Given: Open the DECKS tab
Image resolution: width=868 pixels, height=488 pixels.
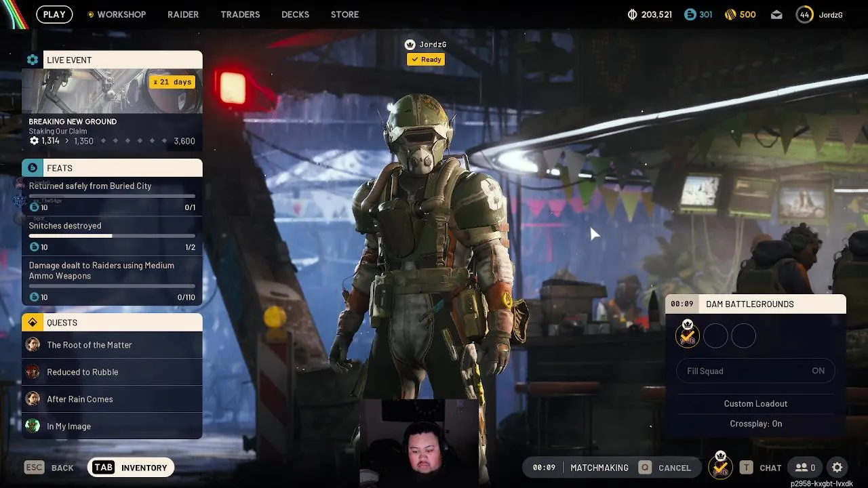Looking at the screenshot, I should 295,14.
